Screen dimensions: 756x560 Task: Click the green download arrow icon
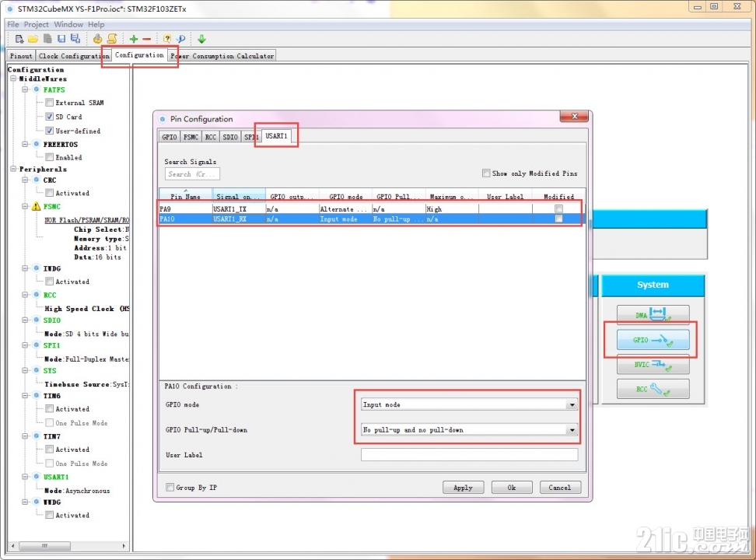[201, 39]
